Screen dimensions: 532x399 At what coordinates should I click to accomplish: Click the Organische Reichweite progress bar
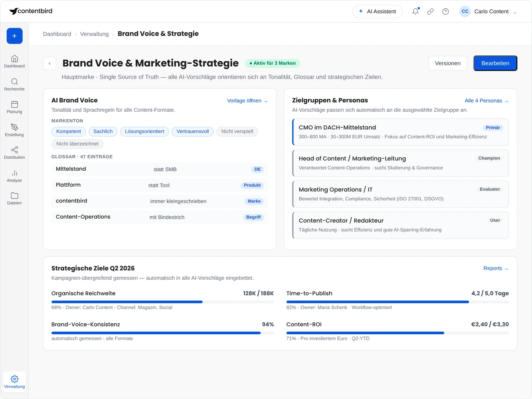(x=163, y=302)
